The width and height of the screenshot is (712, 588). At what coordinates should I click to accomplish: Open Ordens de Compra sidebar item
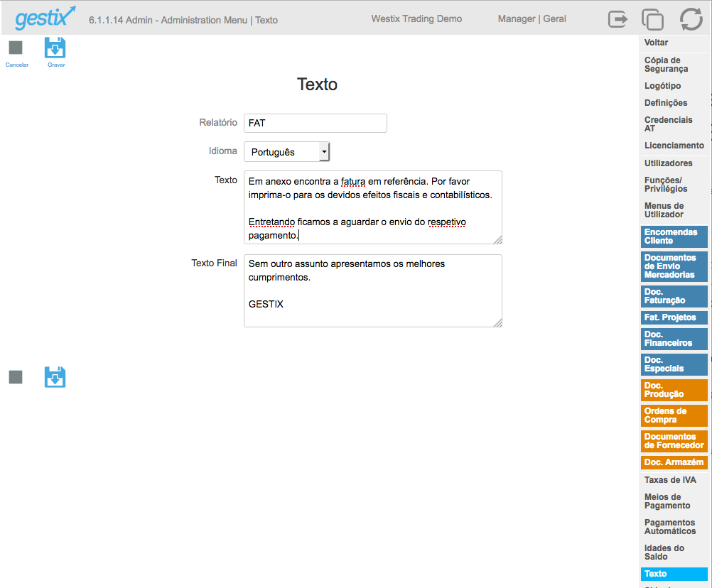[x=665, y=415]
